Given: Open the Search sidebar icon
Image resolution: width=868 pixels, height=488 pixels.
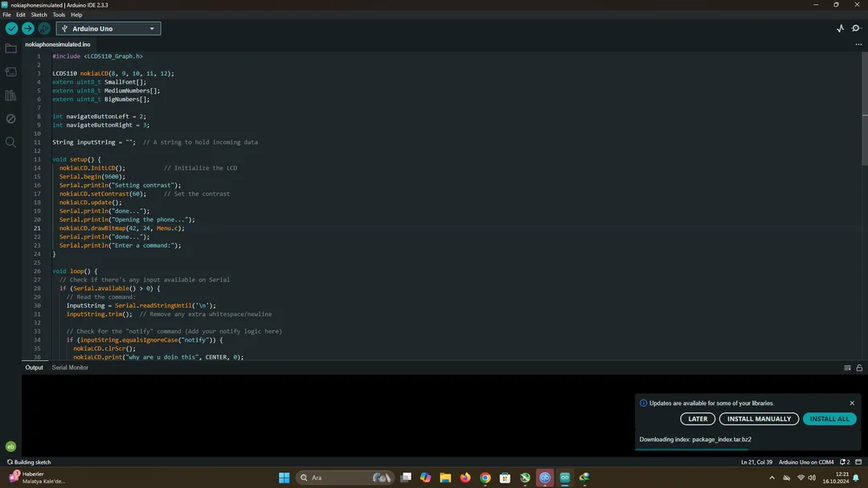Looking at the screenshot, I should (x=10, y=142).
